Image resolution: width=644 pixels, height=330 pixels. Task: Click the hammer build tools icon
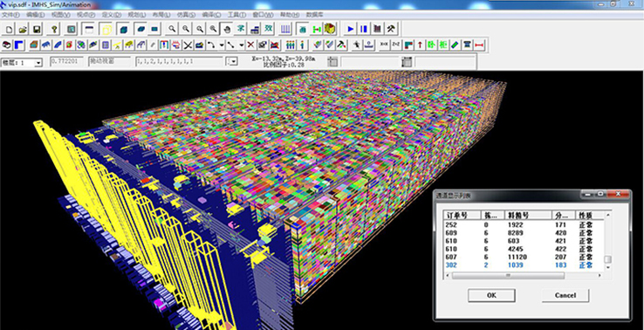click(392, 29)
